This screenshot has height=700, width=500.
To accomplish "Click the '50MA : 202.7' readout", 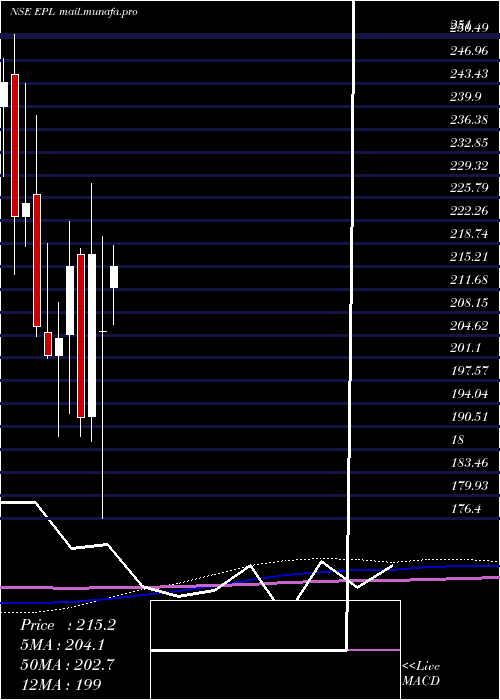I will click(x=67, y=664).
